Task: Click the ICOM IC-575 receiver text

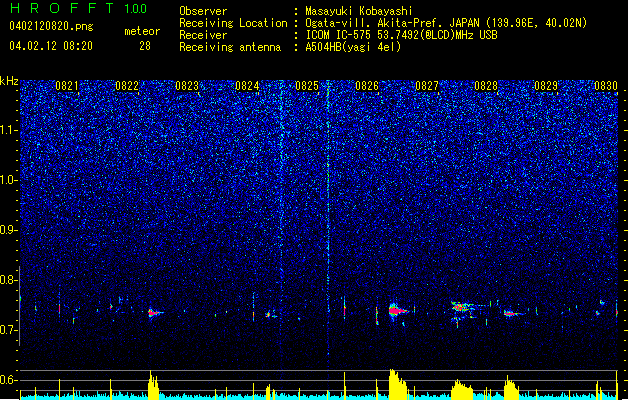Action: (401, 35)
